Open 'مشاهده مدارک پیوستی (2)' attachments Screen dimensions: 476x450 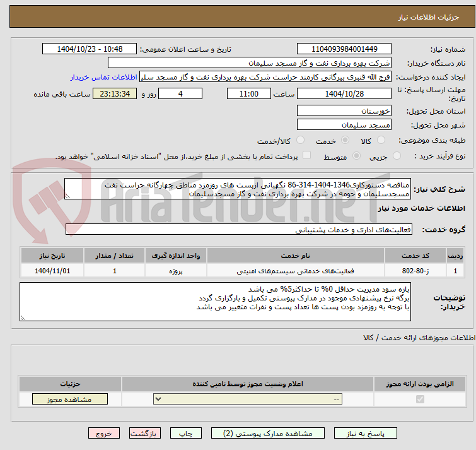[x=268, y=434]
